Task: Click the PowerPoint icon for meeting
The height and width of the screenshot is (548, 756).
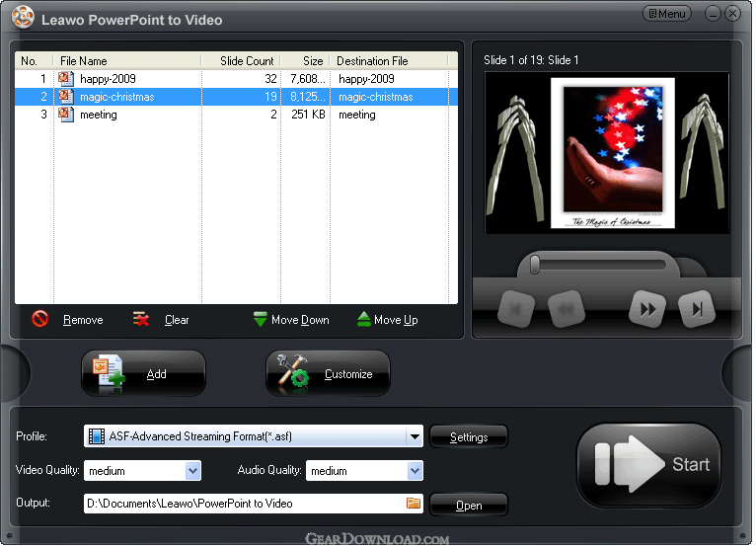Action: point(66,115)
